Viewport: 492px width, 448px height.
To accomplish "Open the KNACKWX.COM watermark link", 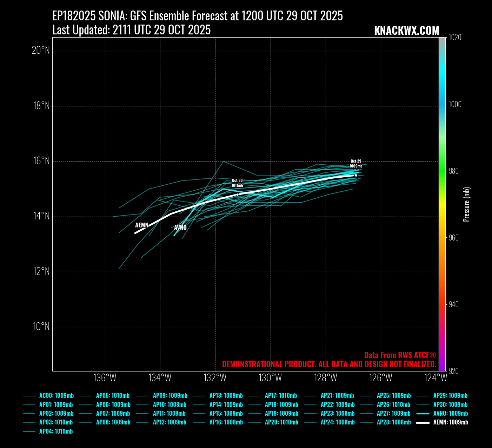I will tap(406, 31).
